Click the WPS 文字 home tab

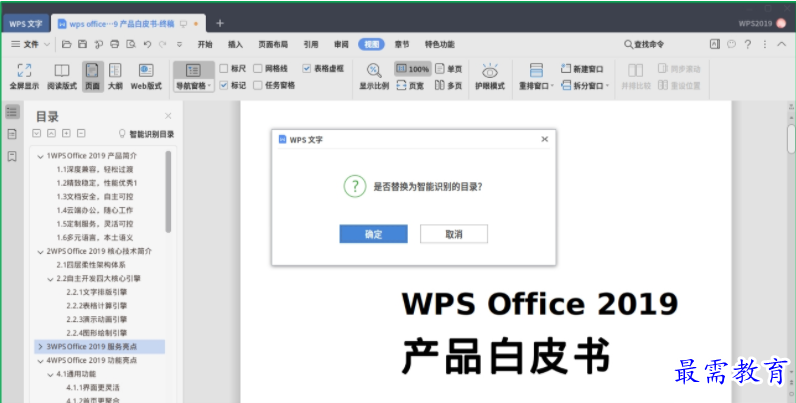click(x=26, y=23)
